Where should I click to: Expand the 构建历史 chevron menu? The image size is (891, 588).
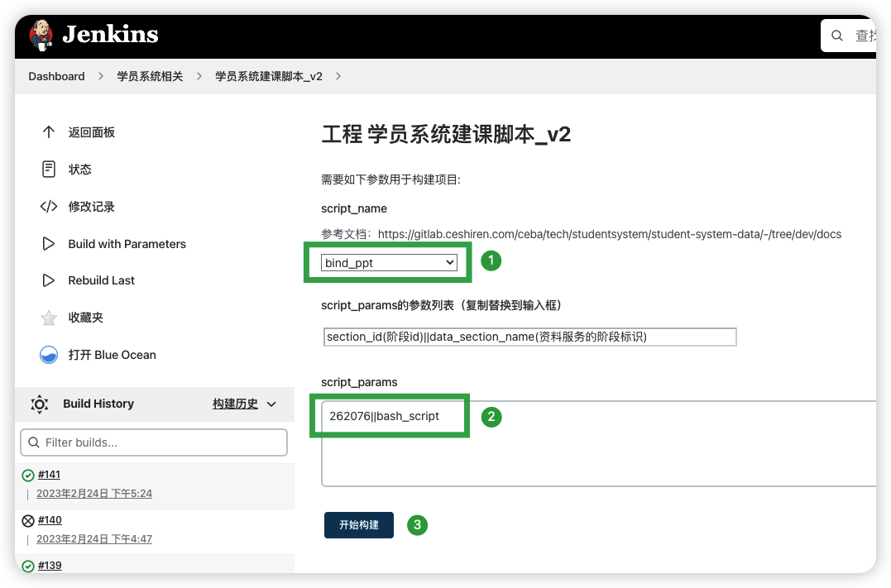[x=271, y=404]
